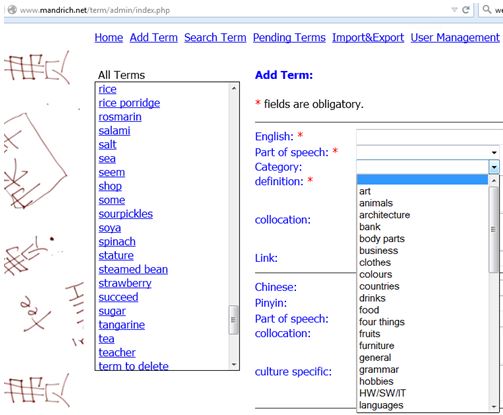Open the address bar history dropdown arrow

click(454, 10)
